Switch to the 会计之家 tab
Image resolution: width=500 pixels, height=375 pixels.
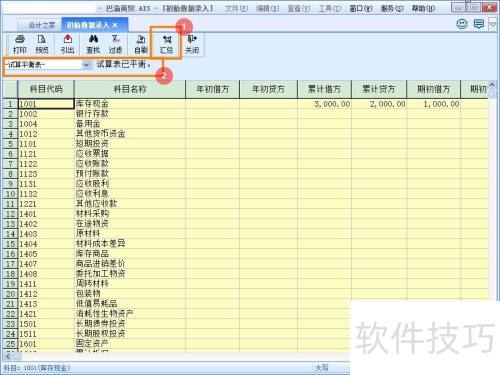pos(41,25)
